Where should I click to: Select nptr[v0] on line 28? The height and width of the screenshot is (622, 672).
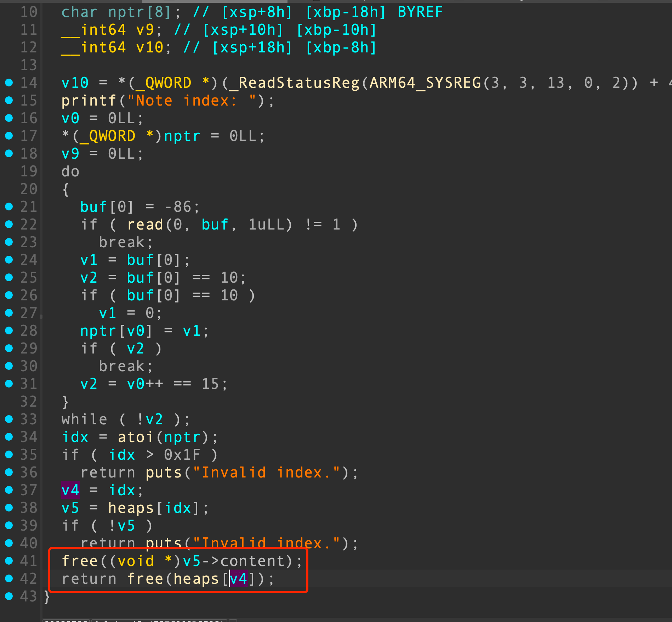(x=116, y=331)
